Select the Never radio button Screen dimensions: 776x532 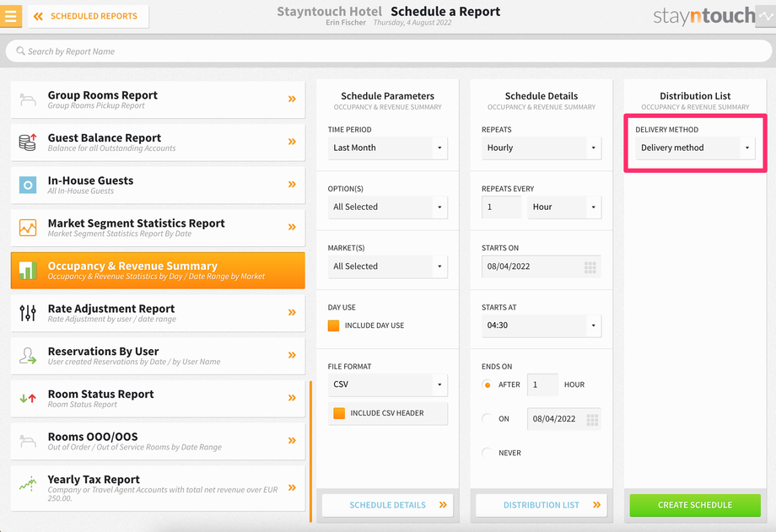click(x=487, y=453)
